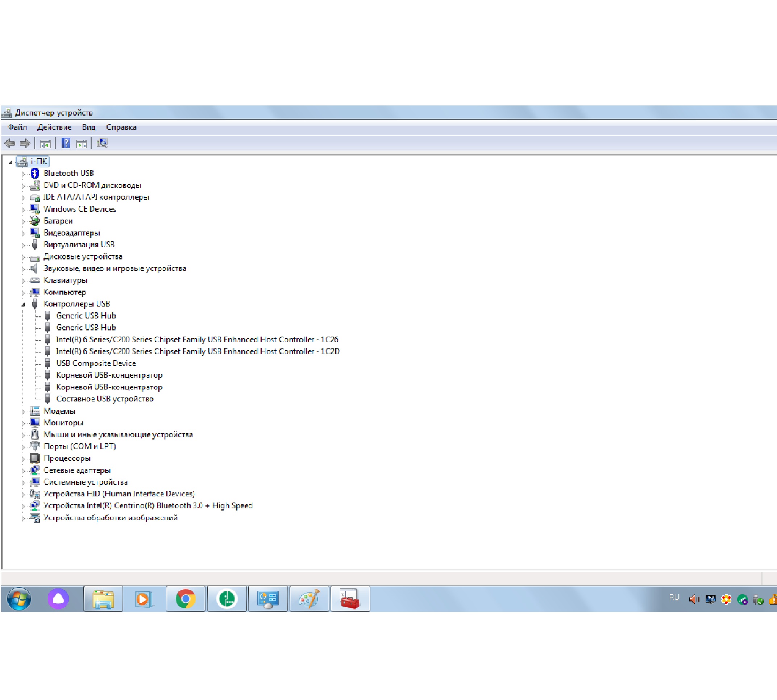Expand the Порты (COM и LPT) category
The width and height of the screenshot is (777, 700).
[23, 447]
